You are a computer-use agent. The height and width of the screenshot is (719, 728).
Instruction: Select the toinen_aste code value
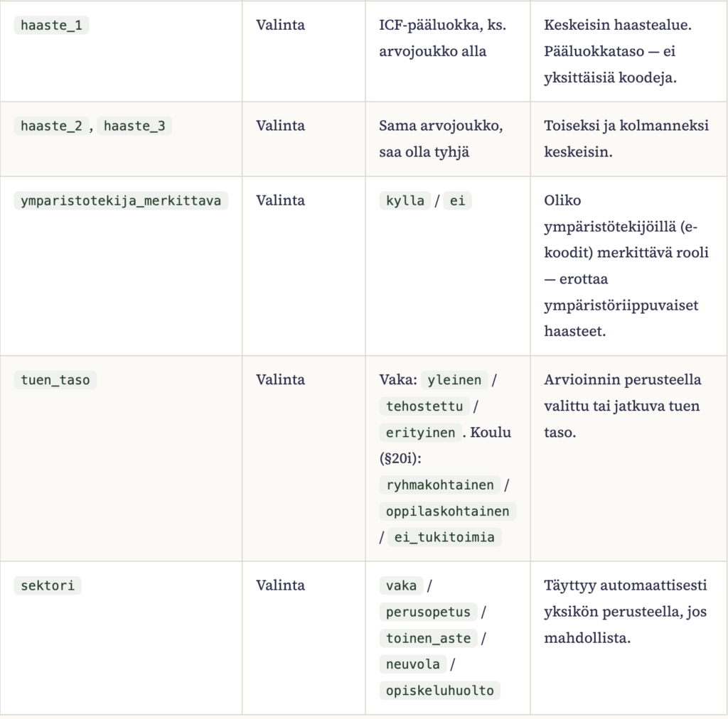pyautogui.click(x=428, y=638)
